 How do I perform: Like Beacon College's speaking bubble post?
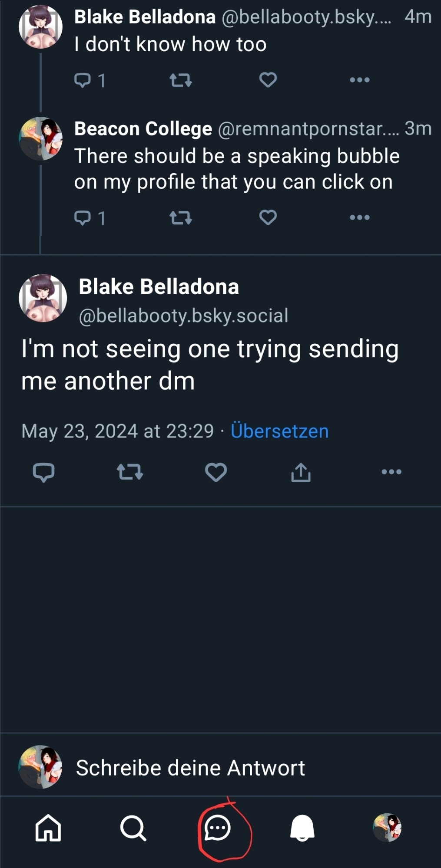pos(268,217)
